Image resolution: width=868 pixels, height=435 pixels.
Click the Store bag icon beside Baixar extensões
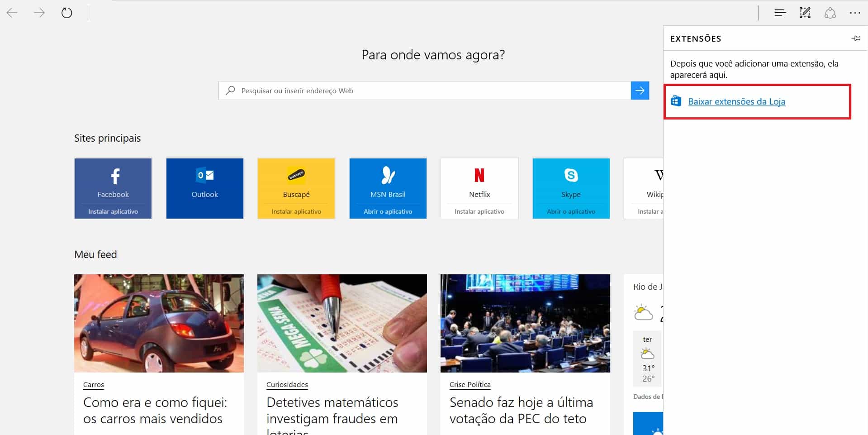[x=676, y=101]
